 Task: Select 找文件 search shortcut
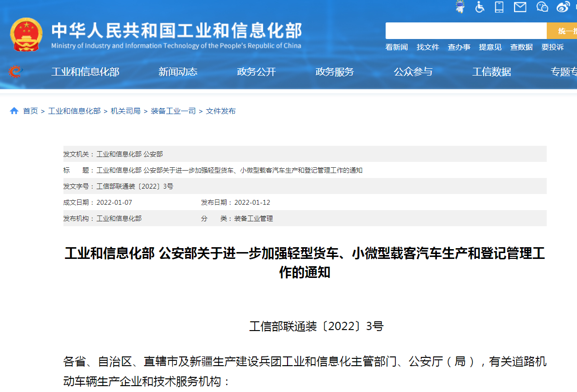[428, 47]
